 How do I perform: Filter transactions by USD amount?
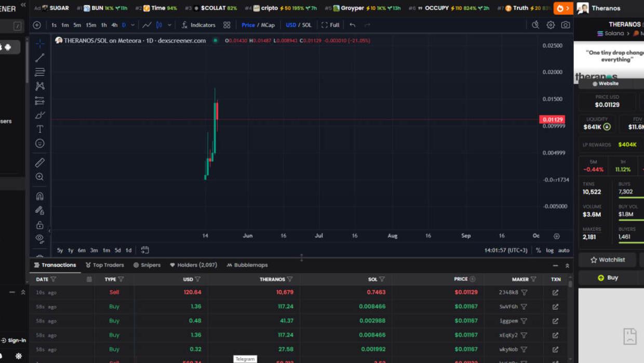(x=198, y=279)
